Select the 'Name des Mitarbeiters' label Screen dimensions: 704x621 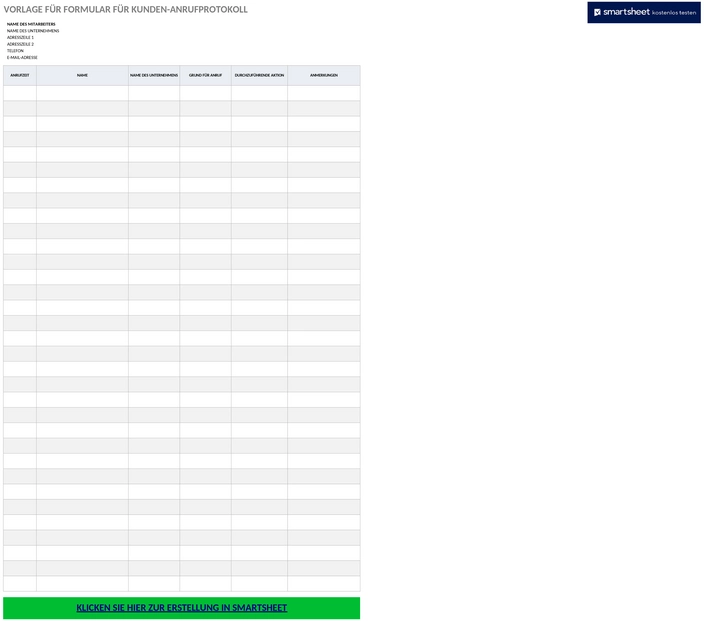click(x=31, y=24)
